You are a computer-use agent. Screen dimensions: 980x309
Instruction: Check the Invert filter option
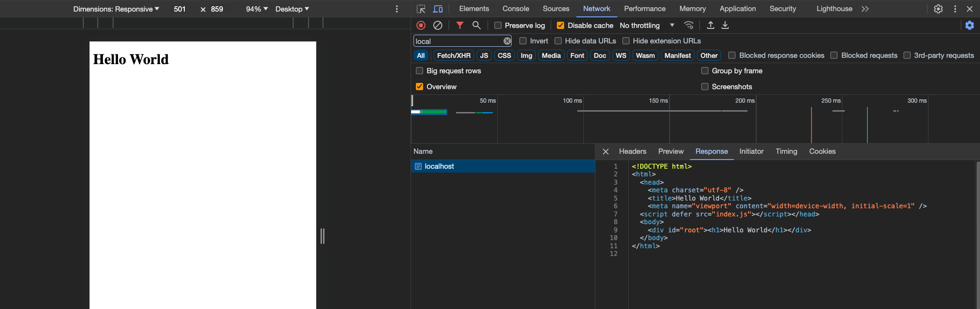tap(523, 41)
